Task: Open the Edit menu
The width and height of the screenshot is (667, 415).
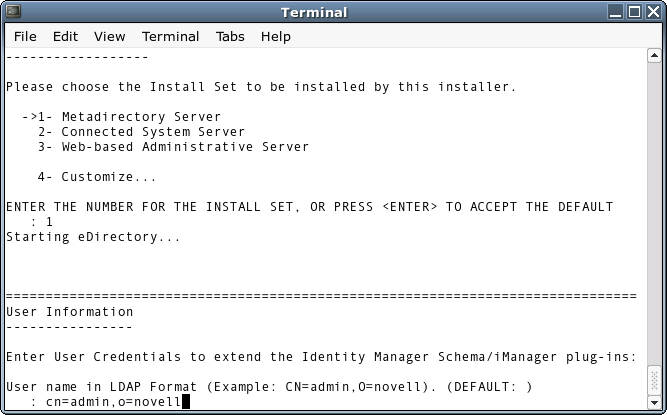Action: click(x=65, y=36)
